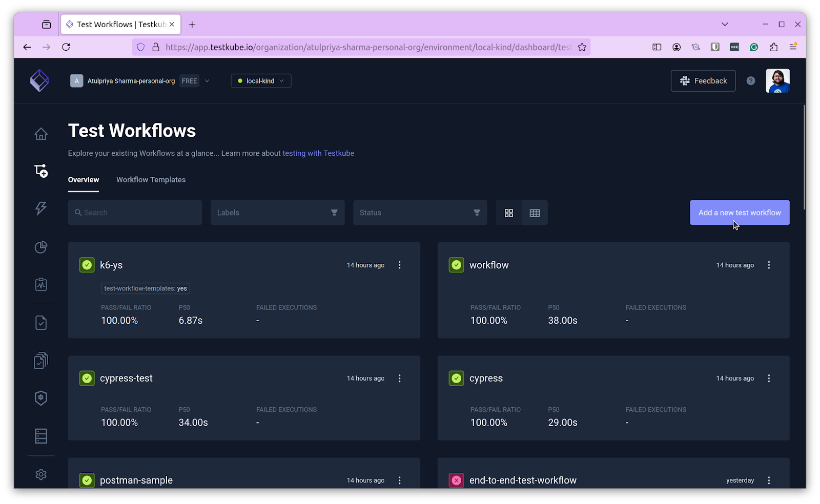Reload the page in the browser
The height and width of the screenshot is (504, 820).
click(66, 47)
